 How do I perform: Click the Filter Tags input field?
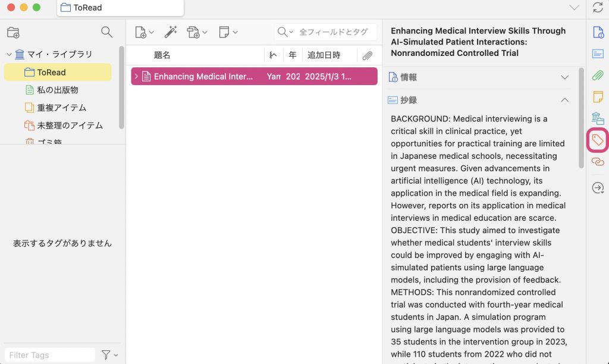tap(51, 355)
